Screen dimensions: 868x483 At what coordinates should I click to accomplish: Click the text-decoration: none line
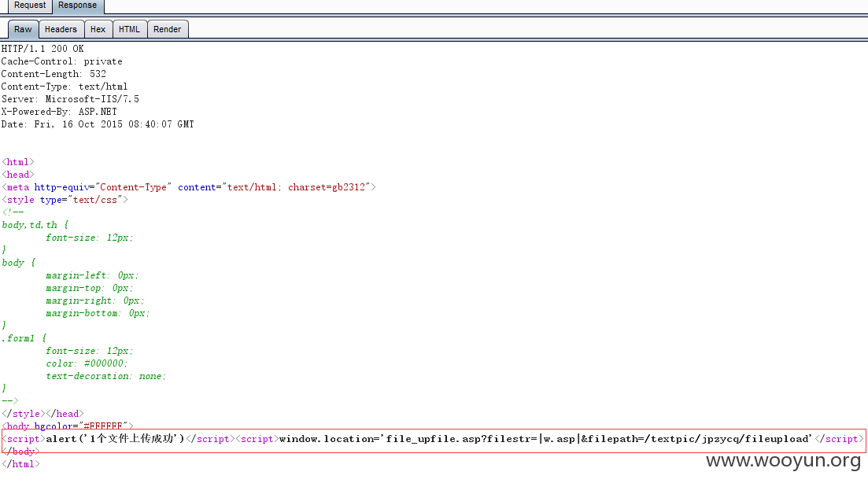point(105,376)
